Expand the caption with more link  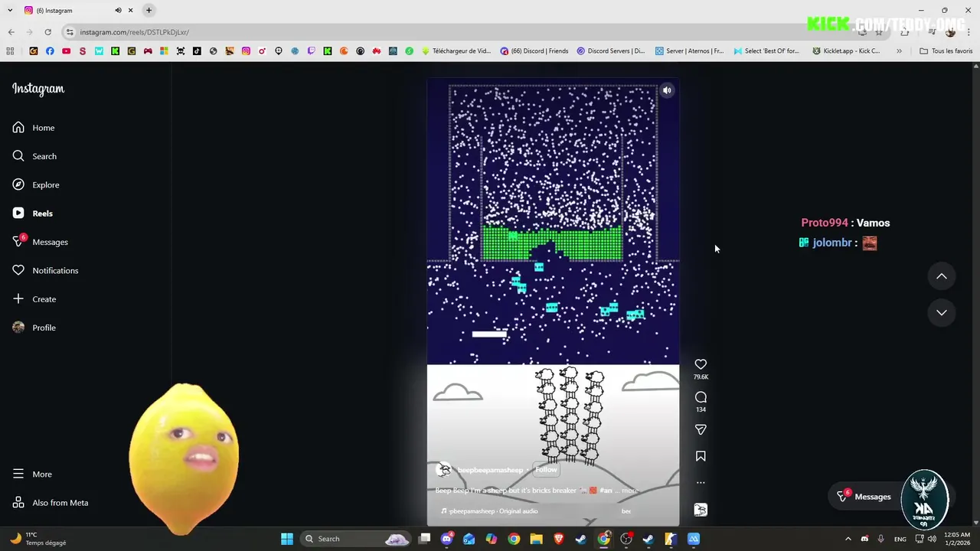coord(629,491)
